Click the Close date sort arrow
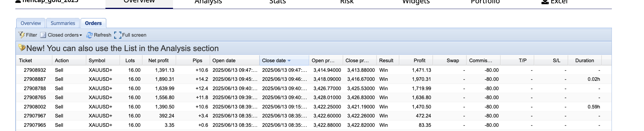The width and height of the screenshot is (644, 131). (x=289, y=61)
